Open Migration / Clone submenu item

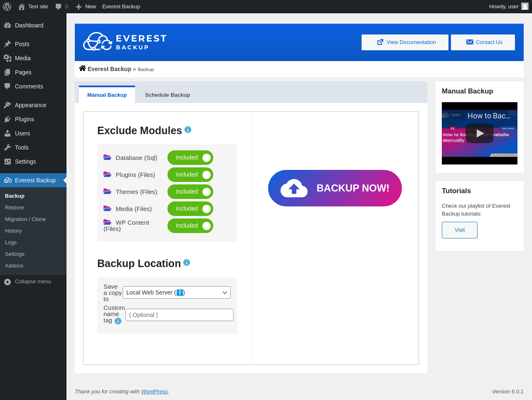[25, 219]
